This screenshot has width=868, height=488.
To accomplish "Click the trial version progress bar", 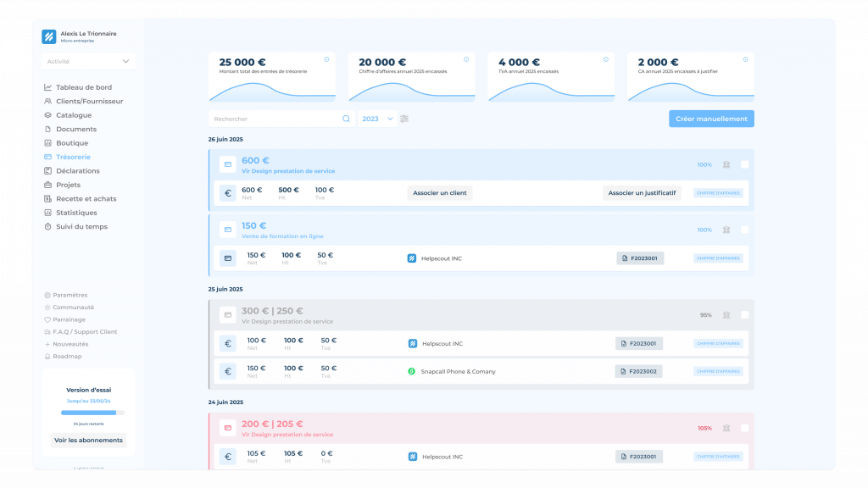I will point(92,413).
